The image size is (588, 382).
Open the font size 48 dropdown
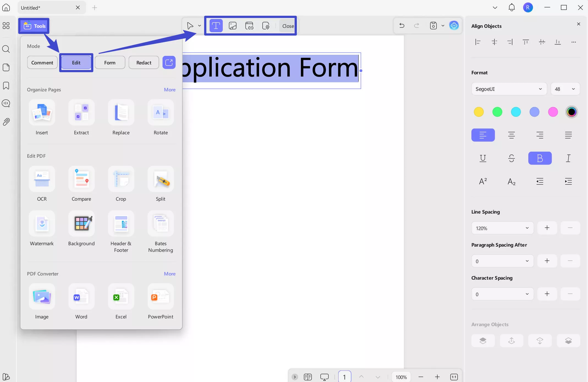565,89
